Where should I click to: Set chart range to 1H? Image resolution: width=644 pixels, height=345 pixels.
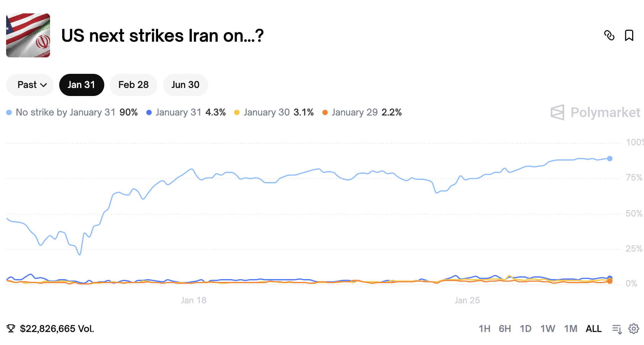tap(484, 329)
